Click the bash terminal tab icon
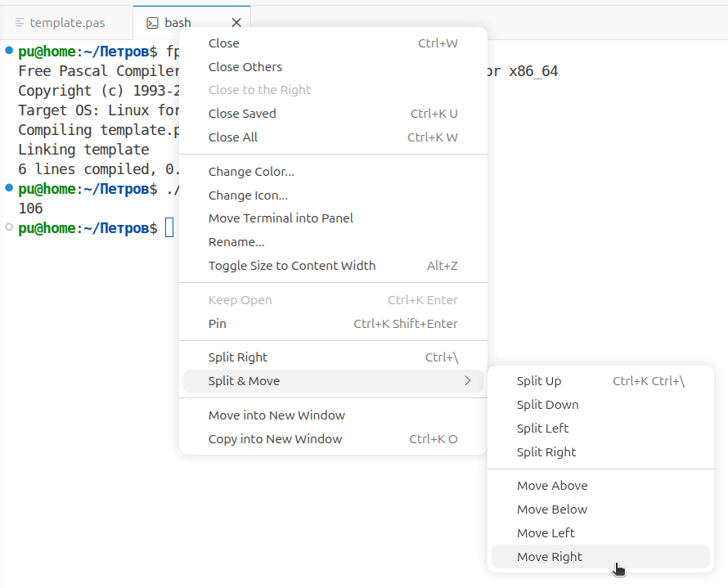This screenshot has width=728, height=588. click(151, 23)
